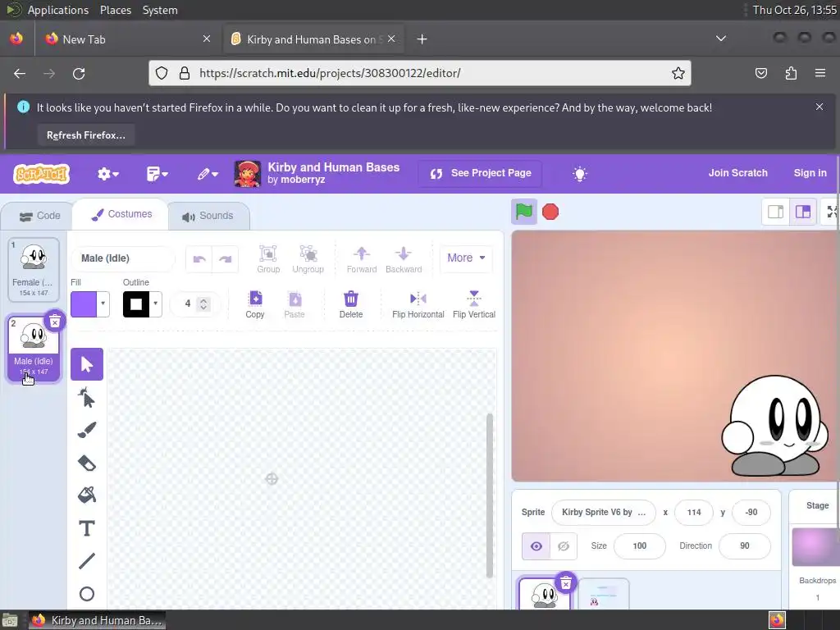Open the Places menu
Image resolution: width=840 pixels, height=630 pixels.
pyautogui.click(x=115, y=10)
